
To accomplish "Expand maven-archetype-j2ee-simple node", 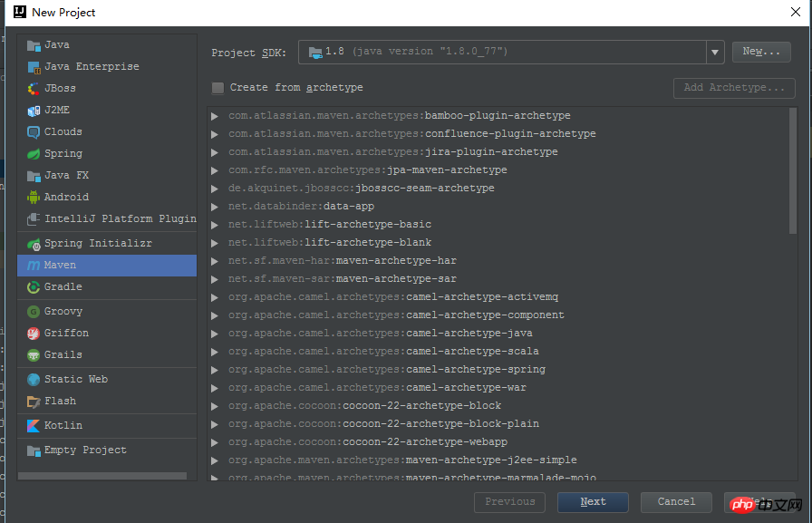I will (215, 460).
